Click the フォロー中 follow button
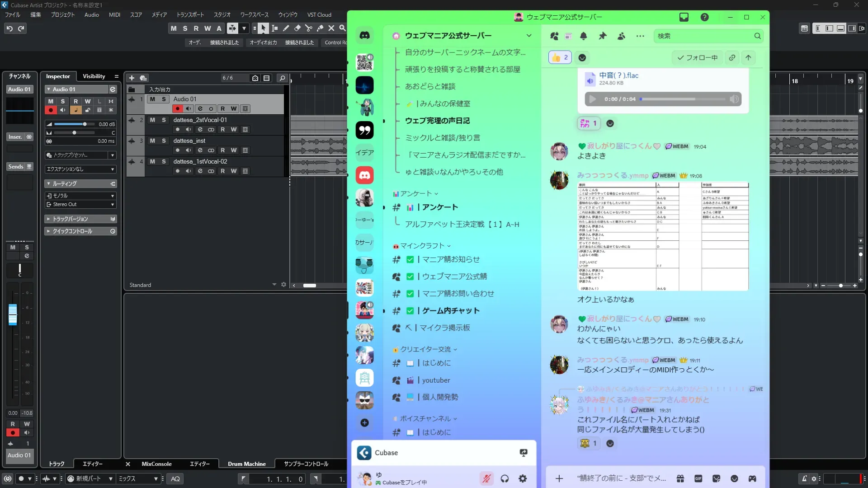 click(x=697, y=57)
